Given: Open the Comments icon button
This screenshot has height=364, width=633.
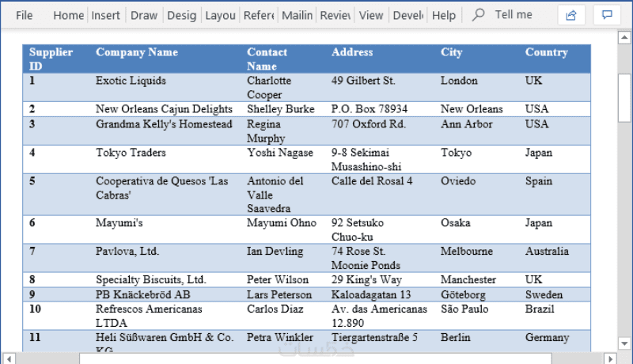Looking at the screenshot, I should pos(607,15).
